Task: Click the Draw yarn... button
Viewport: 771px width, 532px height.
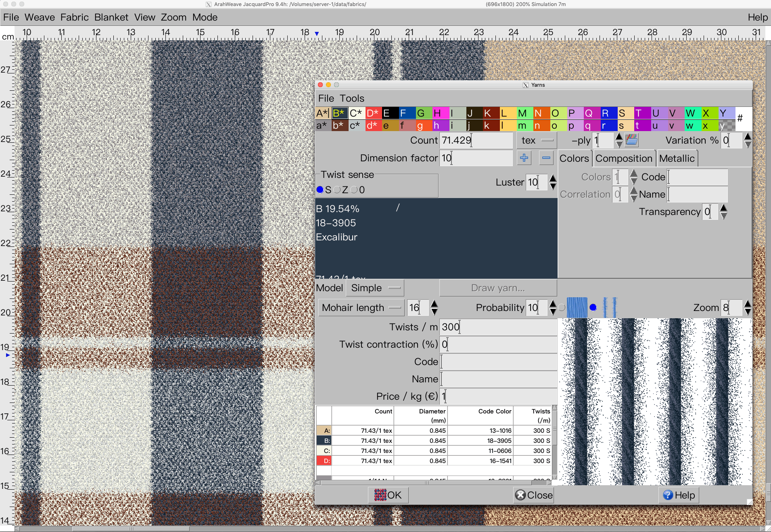Action: tap(498, 288)
